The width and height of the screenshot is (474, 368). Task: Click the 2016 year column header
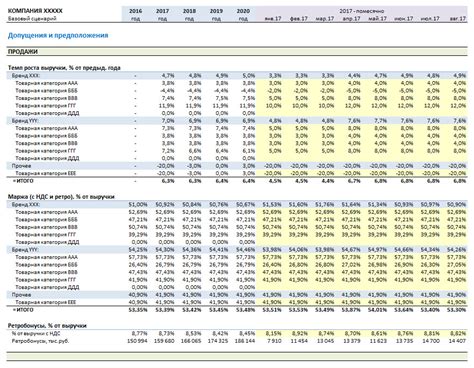pos(135,11)
